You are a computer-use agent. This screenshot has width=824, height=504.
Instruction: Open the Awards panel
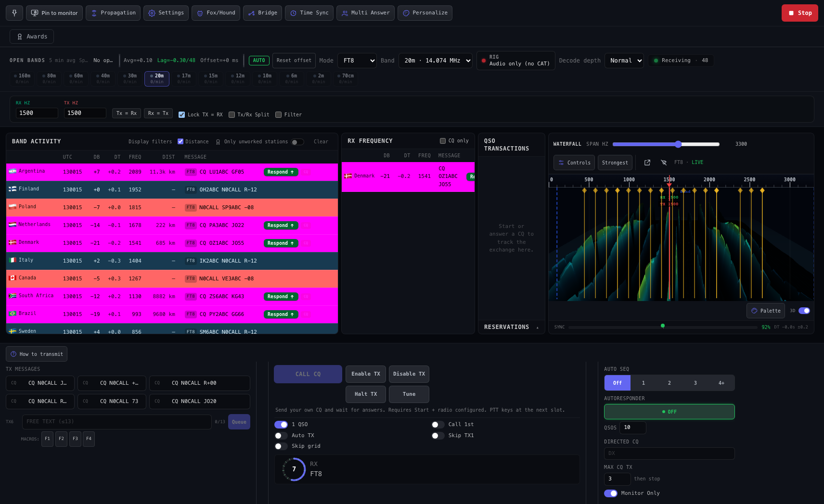32,37
